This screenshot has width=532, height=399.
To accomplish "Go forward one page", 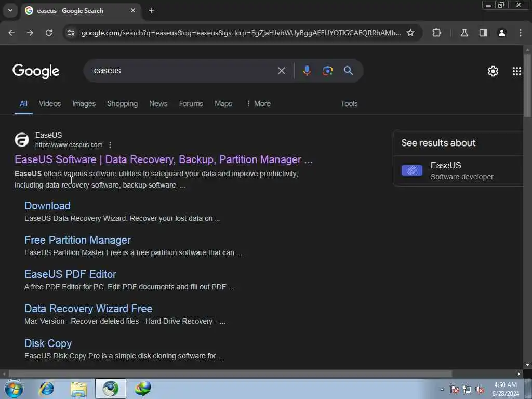I will coord(30,33).
